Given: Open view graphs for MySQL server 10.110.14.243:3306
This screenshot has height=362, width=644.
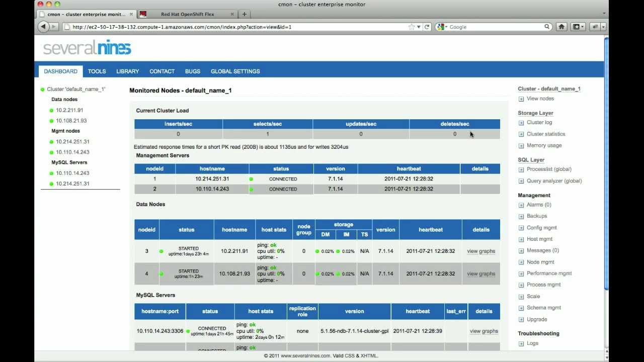Looking at the screenshot, I should click(x=484, y=331).
